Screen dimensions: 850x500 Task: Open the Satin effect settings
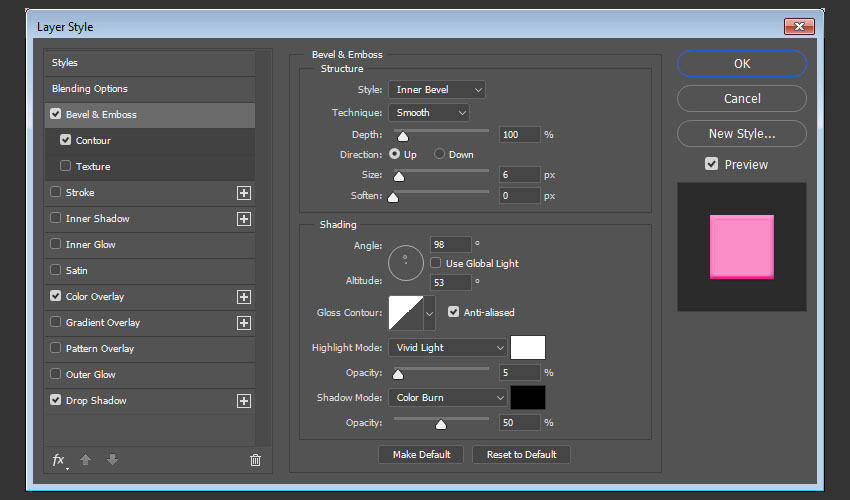(x=77, y=271)
